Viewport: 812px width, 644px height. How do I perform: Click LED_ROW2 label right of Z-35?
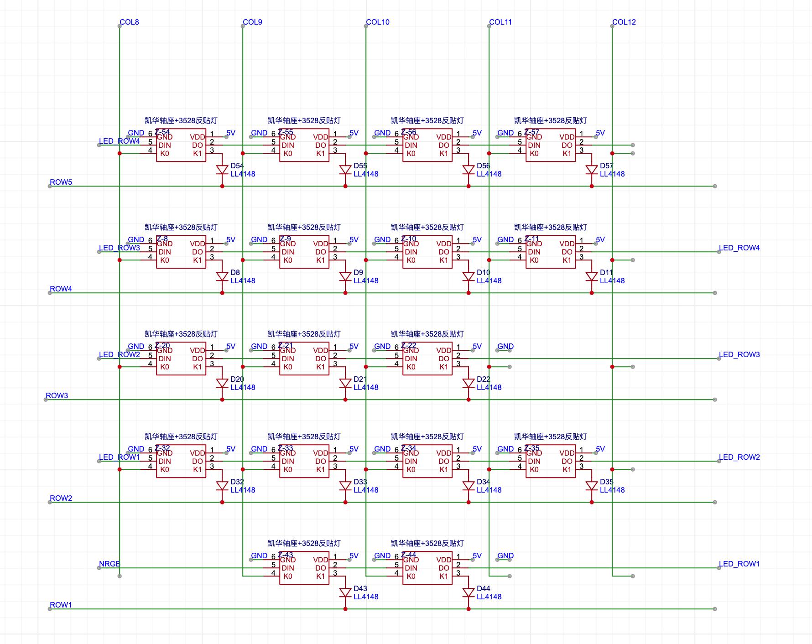point(739,457)
